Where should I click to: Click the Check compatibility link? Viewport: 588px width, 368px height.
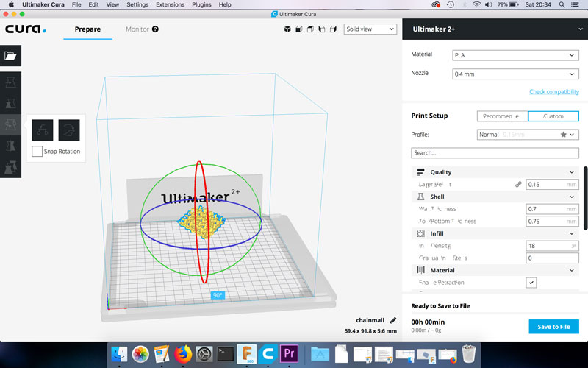pyautogui.click(x=554, y=91)
